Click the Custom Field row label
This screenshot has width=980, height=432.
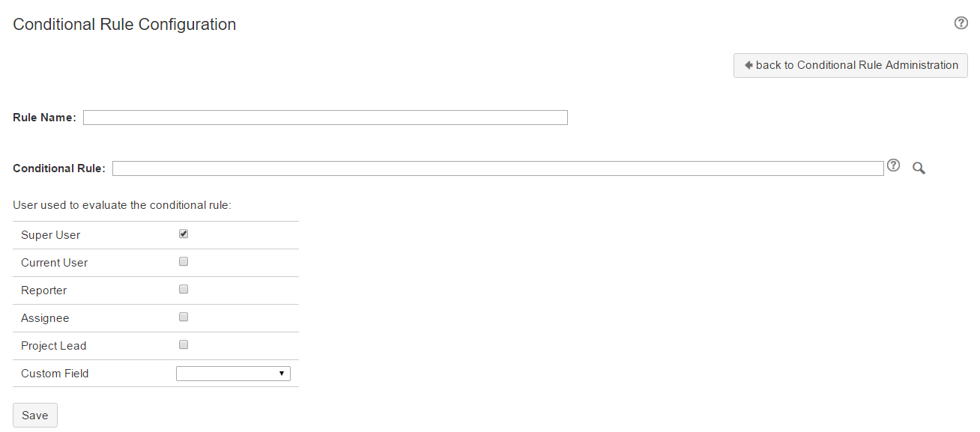tap(55, 374)
